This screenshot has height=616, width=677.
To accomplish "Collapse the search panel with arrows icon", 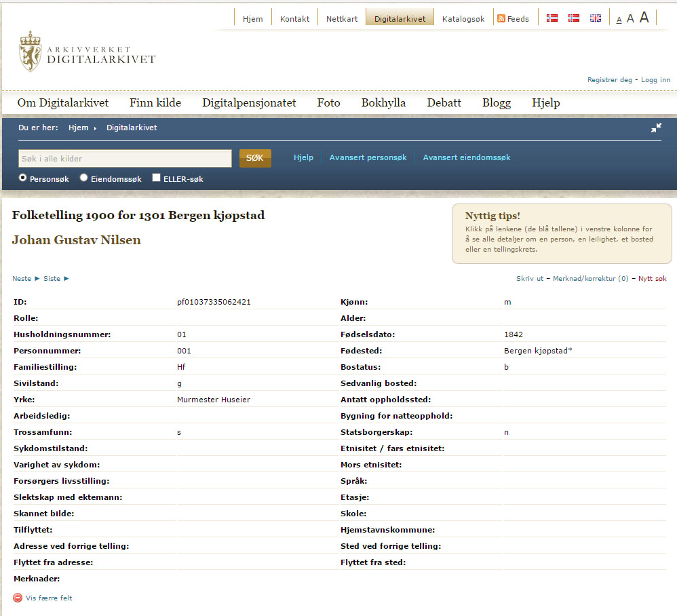I will click(x=656, y=128).
